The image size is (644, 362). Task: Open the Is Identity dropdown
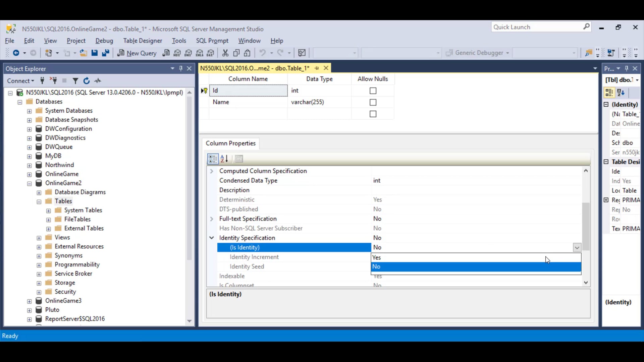[577, 247]
